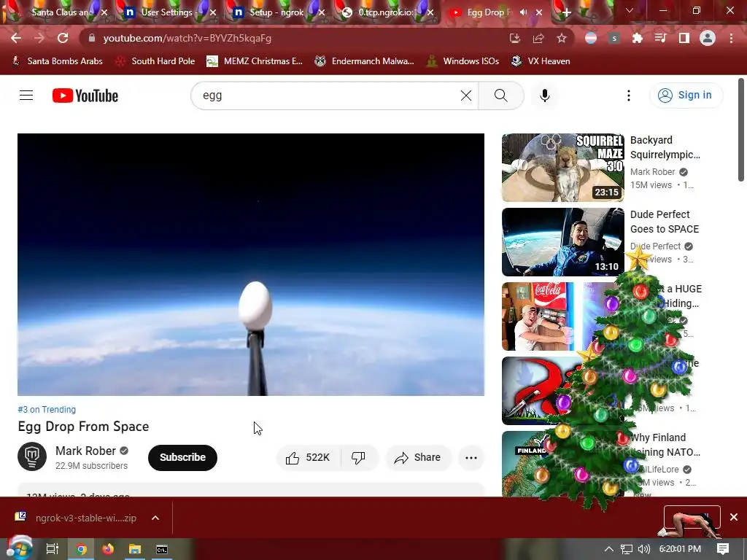This screenshot has height=560, width=747.
Task: Switch to User Settings tab
Action: click(167, 12)
